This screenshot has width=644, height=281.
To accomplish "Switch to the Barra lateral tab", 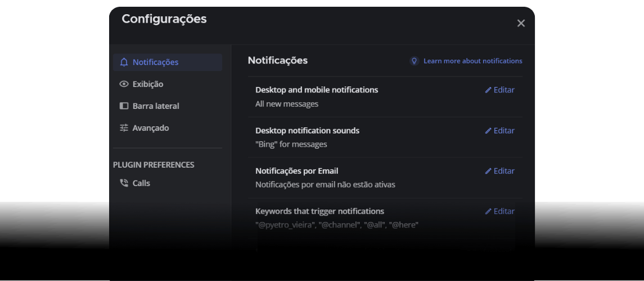I will [x=156, y=106].
